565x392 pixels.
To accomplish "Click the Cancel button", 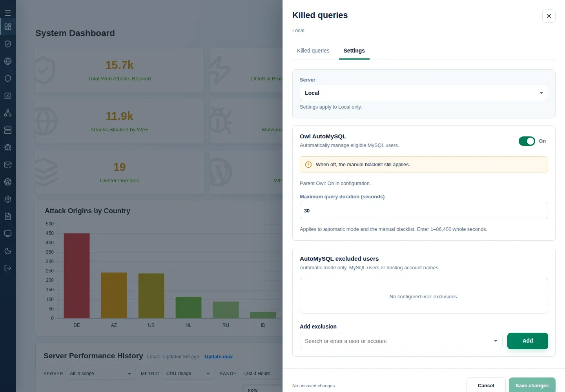I will coord(486,385).
